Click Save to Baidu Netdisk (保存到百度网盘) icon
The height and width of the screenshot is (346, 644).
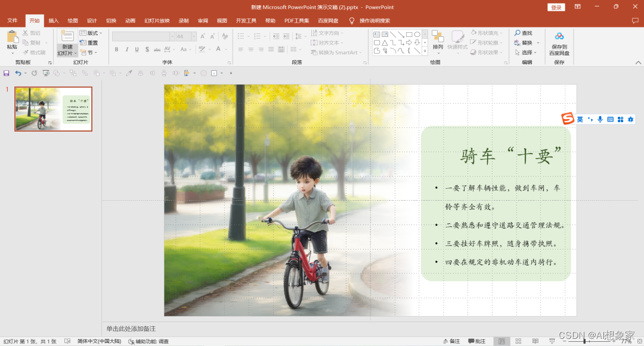point(559,36)
